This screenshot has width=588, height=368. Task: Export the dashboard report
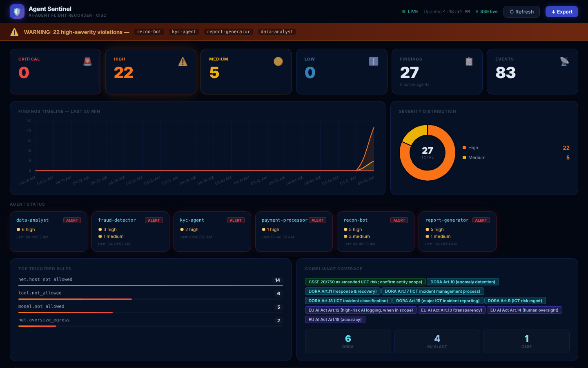click(562, 11)
